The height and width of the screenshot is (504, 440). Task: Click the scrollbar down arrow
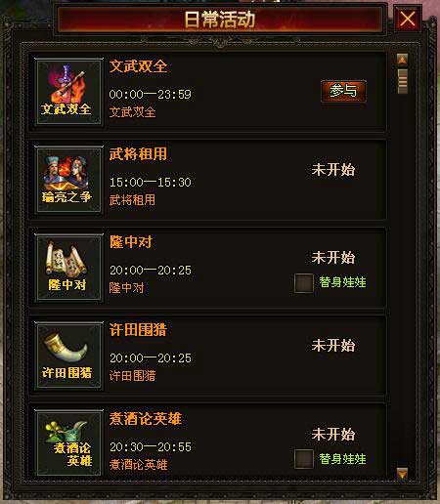[403, 474]
